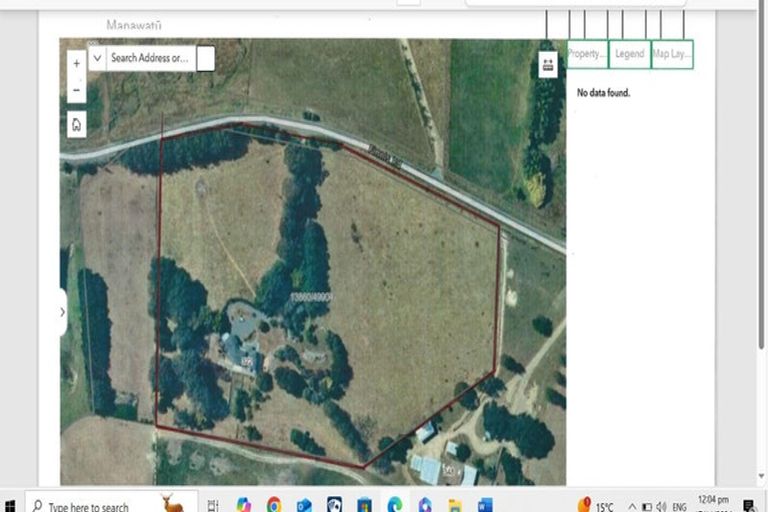Open Microsoft Edge from the taskbar

point(395,505)
